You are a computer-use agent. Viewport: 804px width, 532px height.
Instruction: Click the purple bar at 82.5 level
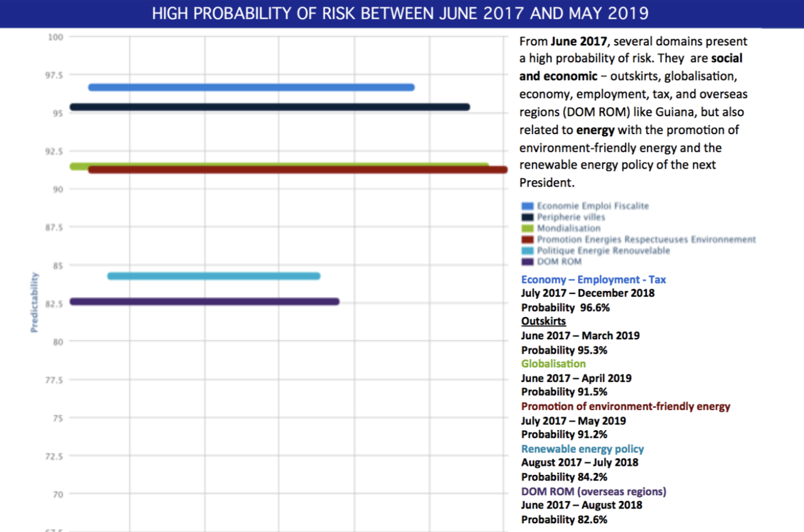coord(204,302)
